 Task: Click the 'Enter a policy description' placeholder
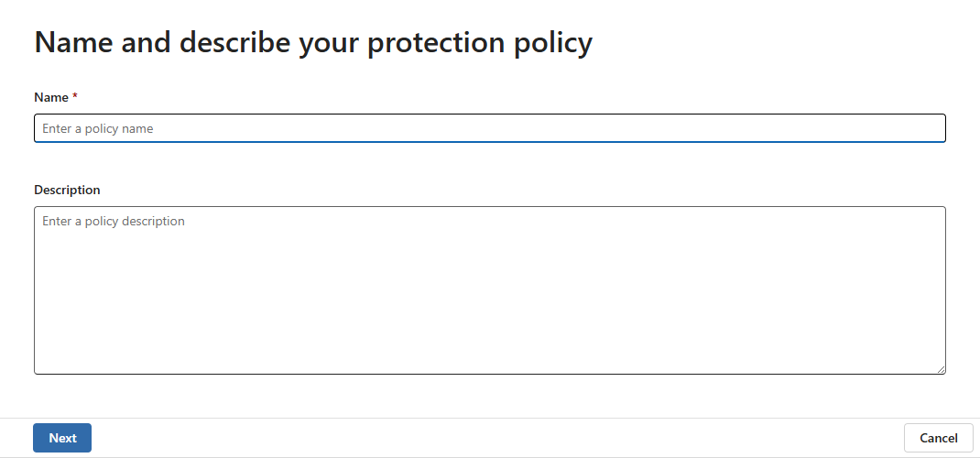pyautogui.click(x=114, y=221)
